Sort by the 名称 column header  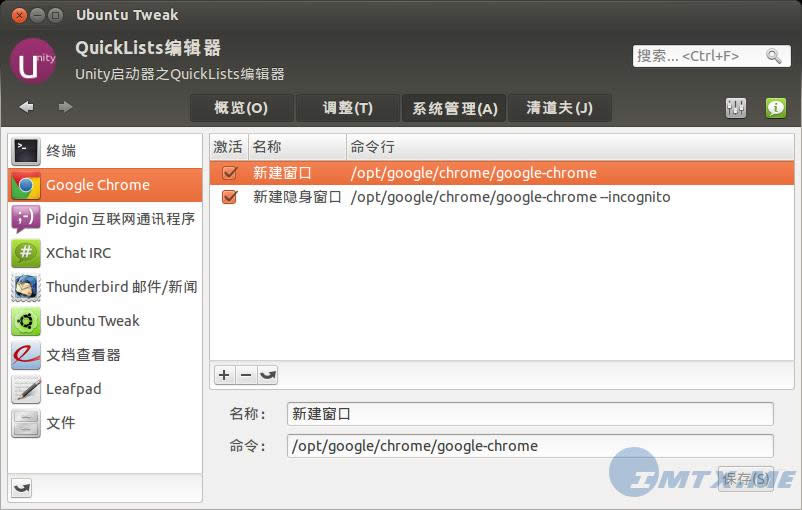(x=297, y=147)
